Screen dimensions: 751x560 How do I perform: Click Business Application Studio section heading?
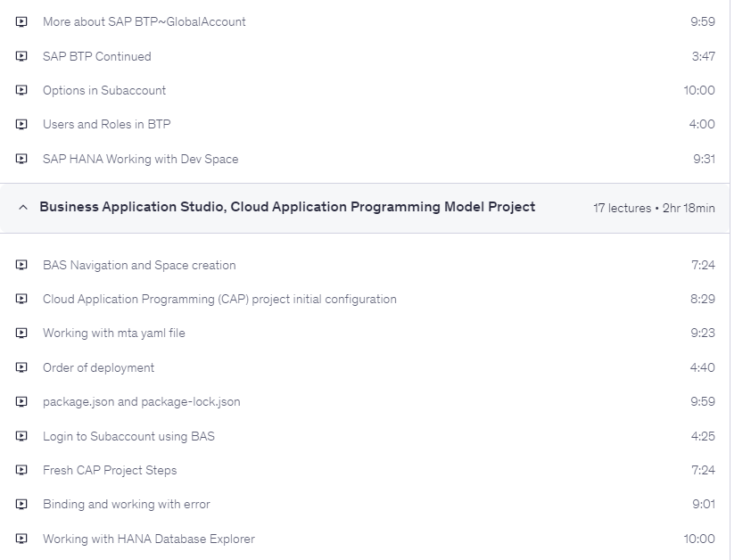[x=287, y=207]
